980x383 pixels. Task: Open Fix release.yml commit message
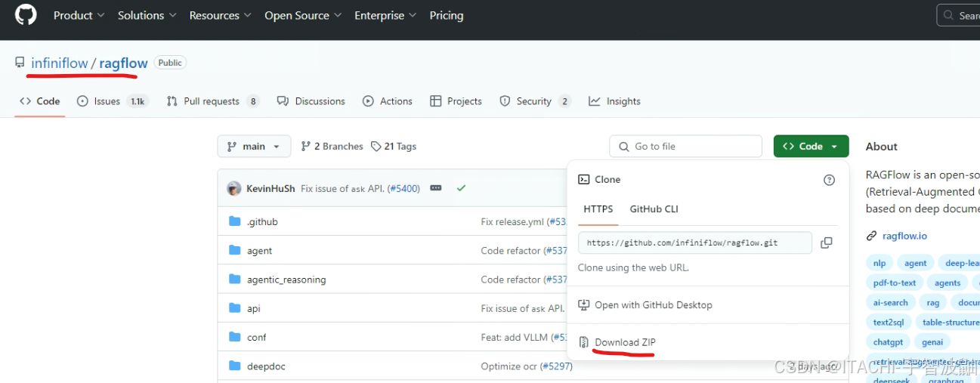point(512,222)
